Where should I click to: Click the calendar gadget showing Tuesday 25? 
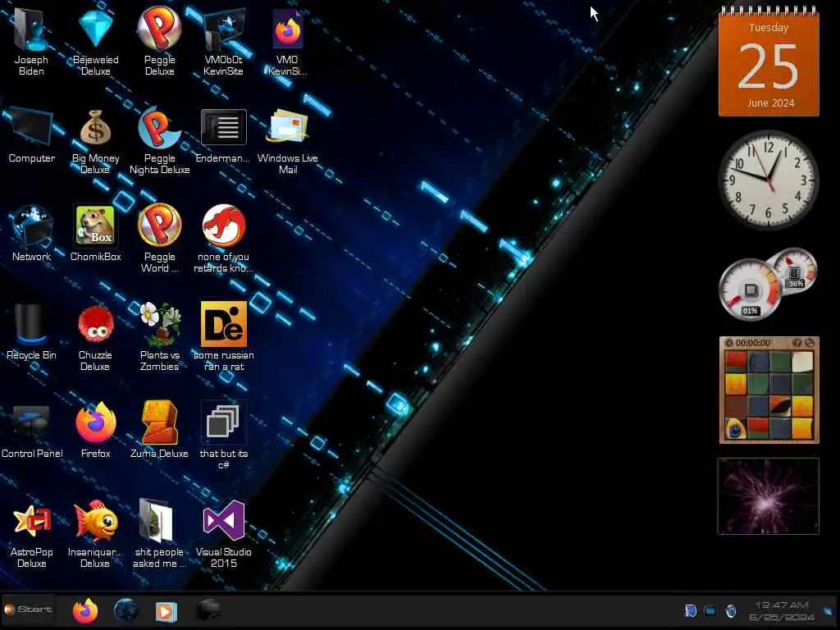769,61
